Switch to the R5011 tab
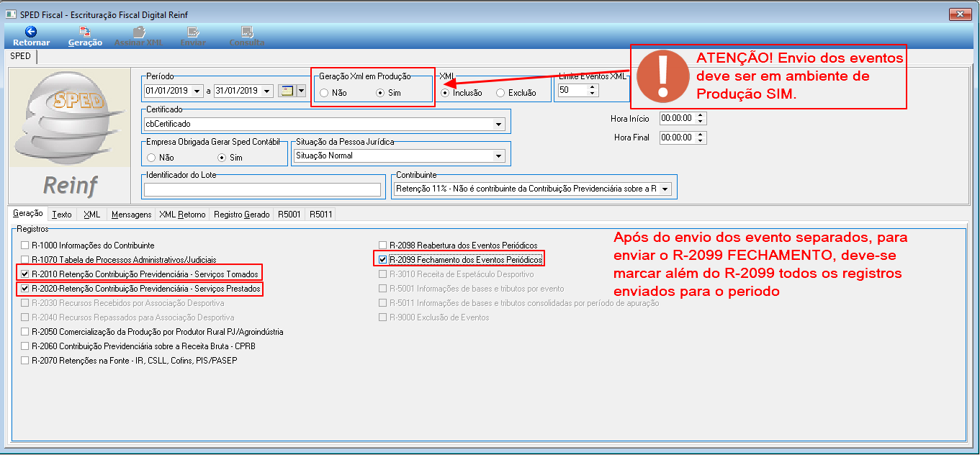 tap(321, 215)
